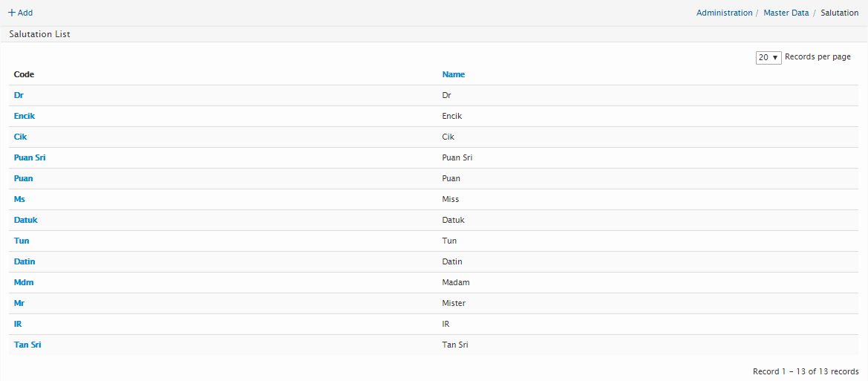Select the Datuk code link

(x=26, y=220)
